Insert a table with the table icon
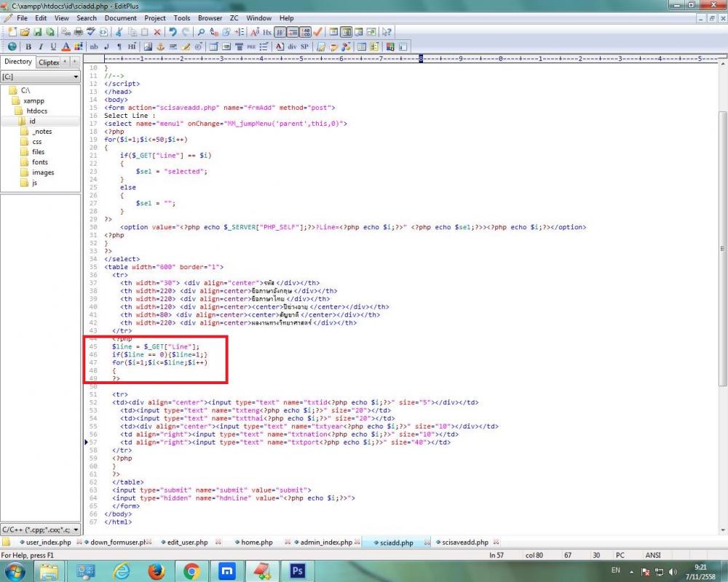This screenshot has height=582, width=728. pyautogui.click(x=213, y=47)
